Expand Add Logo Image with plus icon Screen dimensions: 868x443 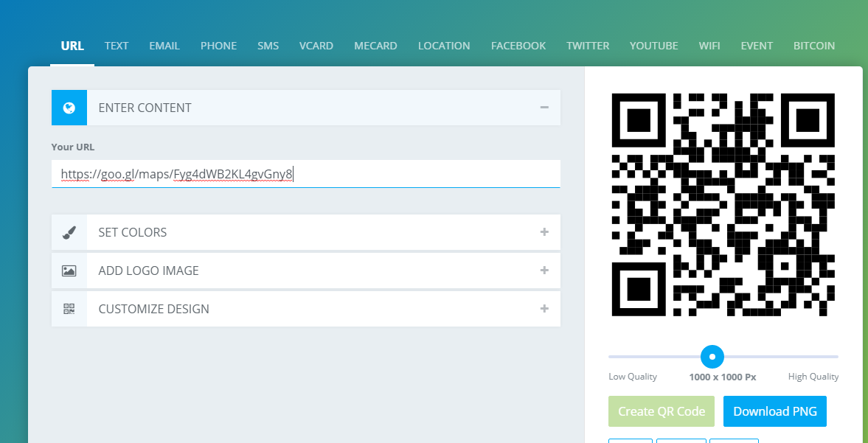coord(544,271)
